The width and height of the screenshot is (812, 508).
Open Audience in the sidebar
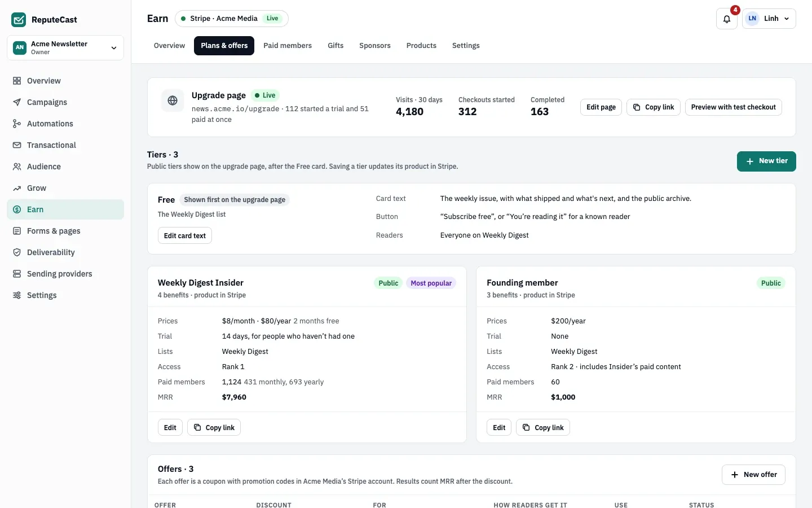pos(65,167)
